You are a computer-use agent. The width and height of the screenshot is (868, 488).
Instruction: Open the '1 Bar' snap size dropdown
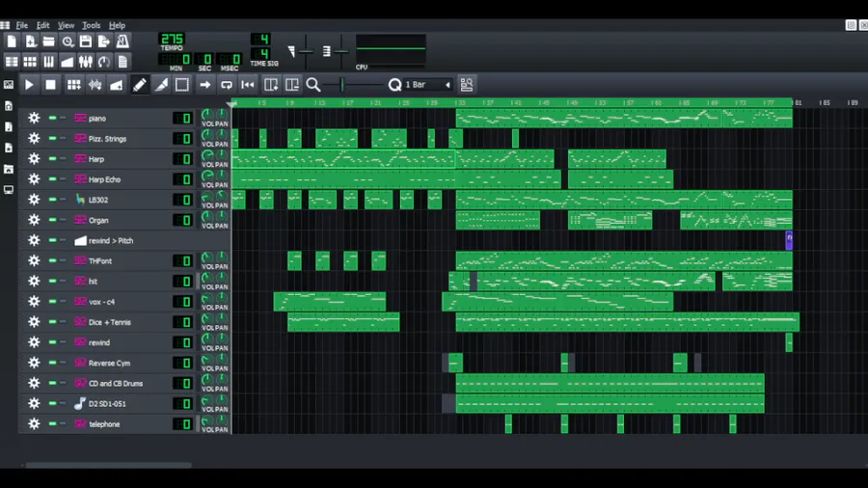[428, 85]
